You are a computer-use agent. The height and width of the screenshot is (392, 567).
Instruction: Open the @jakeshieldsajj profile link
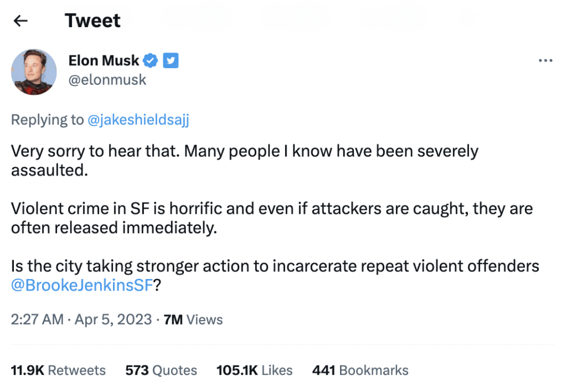coord(138,120)
